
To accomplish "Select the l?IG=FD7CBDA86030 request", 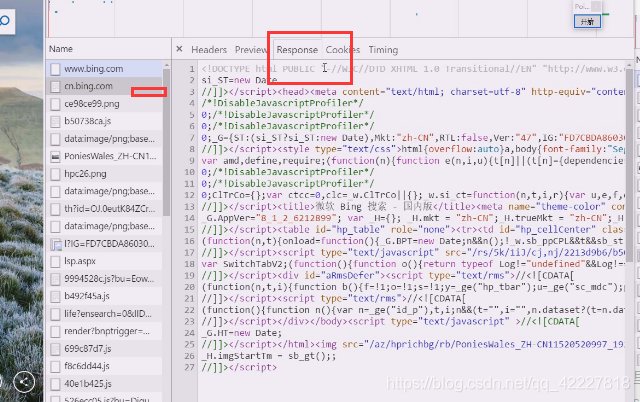I will [x=104, y=244].
